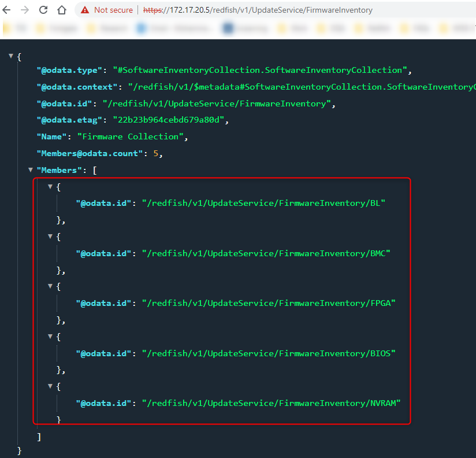
Task: Collapse the BL member object
Action: [50, 187]
